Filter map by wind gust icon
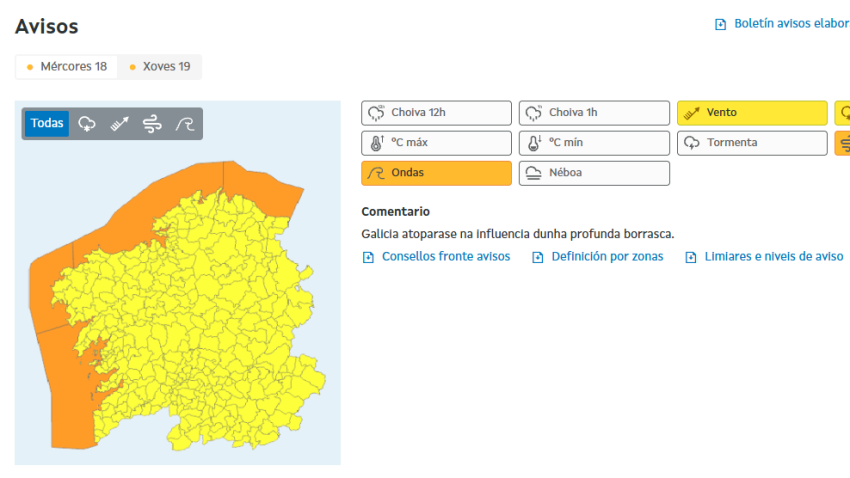This screenshot has height=478, width=850. click(152, 124)
